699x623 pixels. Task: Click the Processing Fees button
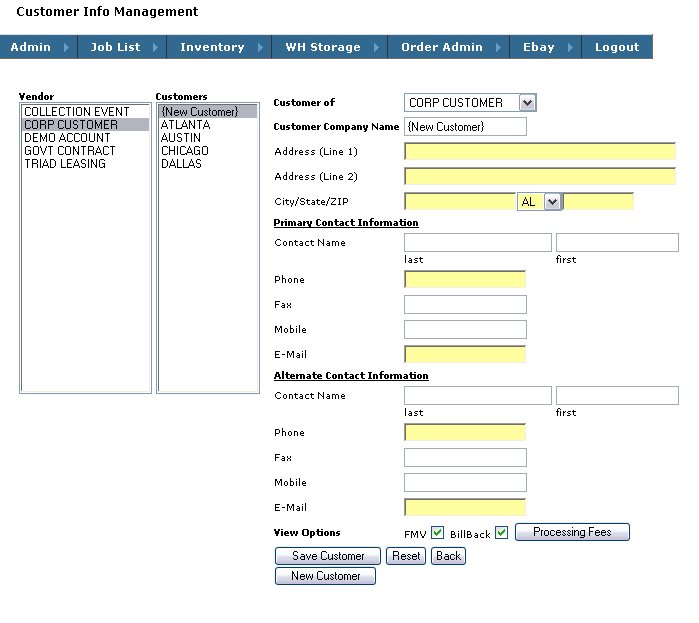(x=572, y=532)
